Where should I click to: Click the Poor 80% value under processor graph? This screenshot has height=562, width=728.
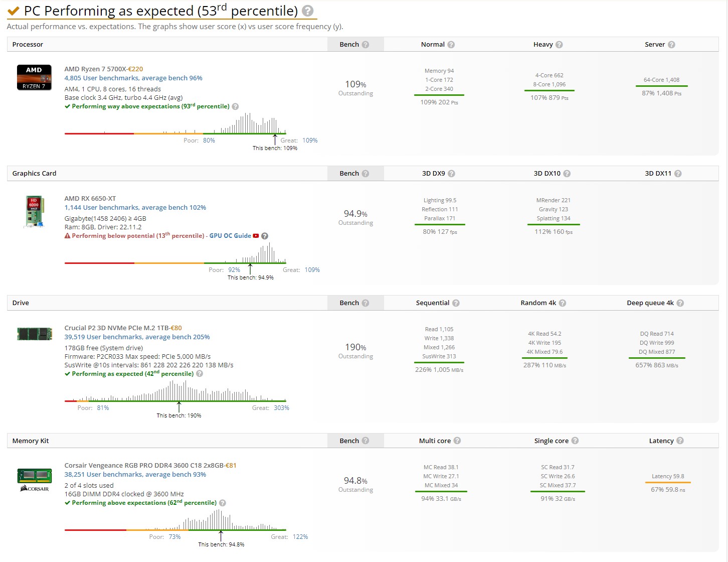[x=209, y=140]
